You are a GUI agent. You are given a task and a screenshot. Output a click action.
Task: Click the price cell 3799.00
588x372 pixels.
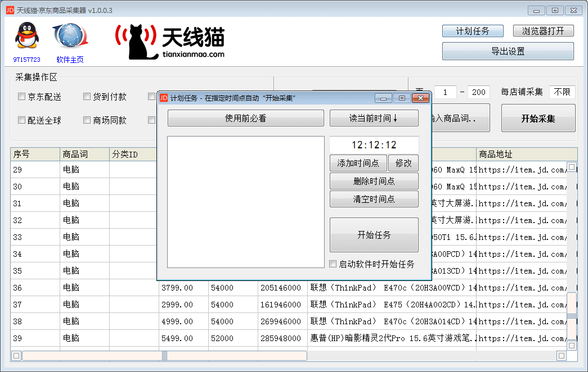[x=183, y=288]
